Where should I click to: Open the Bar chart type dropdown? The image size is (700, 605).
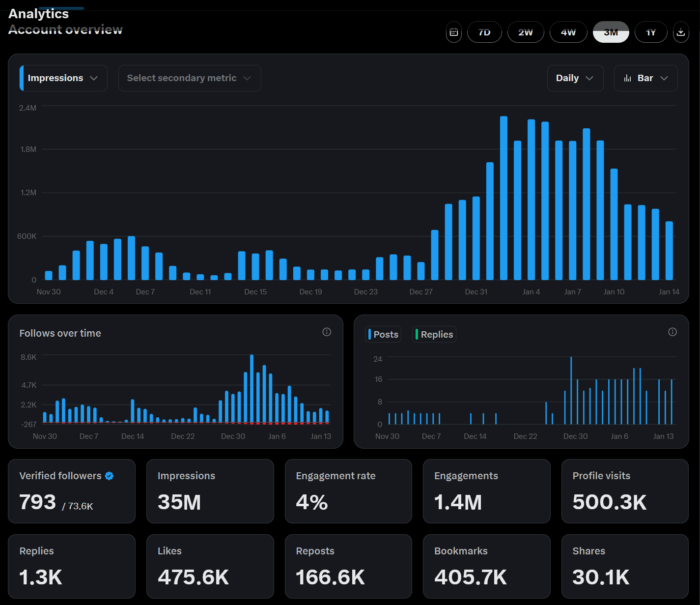pyautogui.click(x=645, y=78)
